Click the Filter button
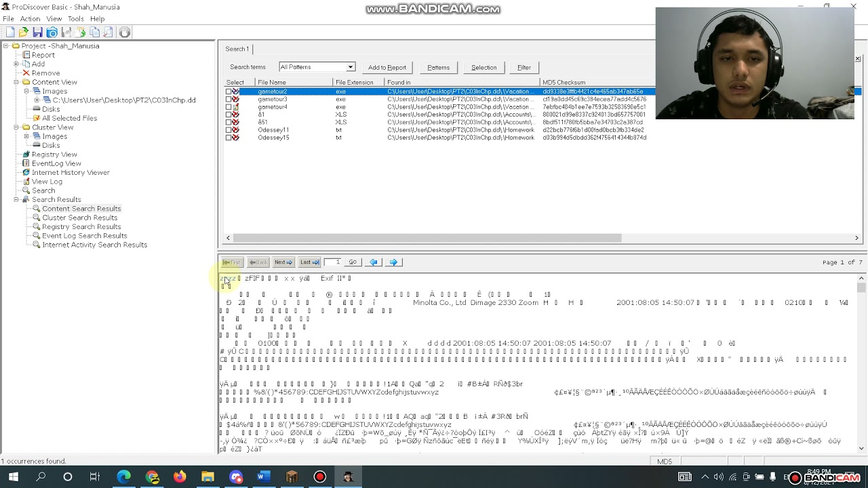Image resolution: width=868 pixels, height=488 pixels. pos(524,67)
